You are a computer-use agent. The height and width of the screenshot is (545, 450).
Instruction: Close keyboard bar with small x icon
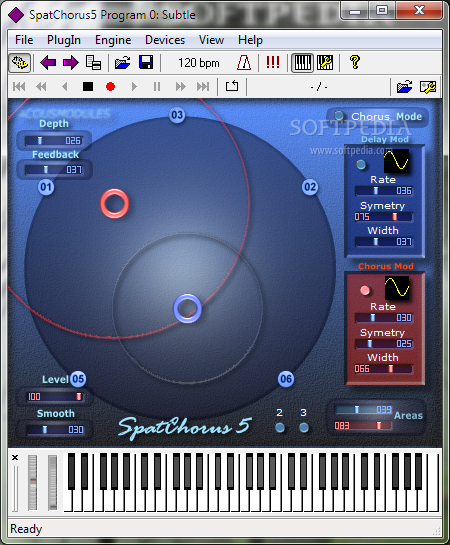[15, 457]
